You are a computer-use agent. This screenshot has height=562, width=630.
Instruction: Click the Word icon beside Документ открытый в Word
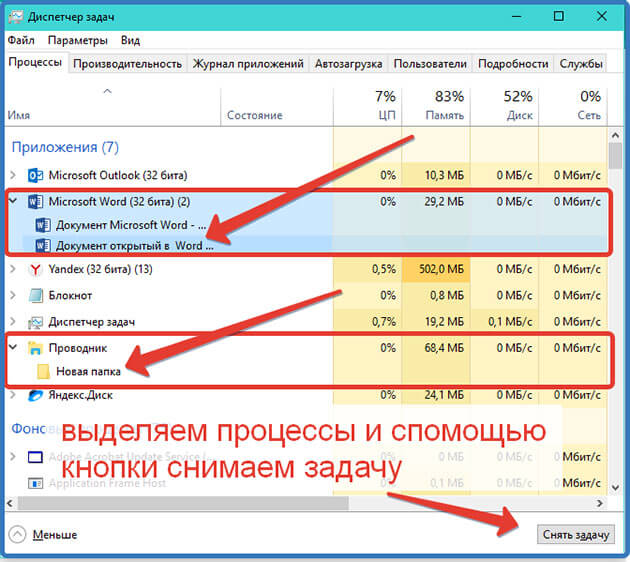(43, 245)
